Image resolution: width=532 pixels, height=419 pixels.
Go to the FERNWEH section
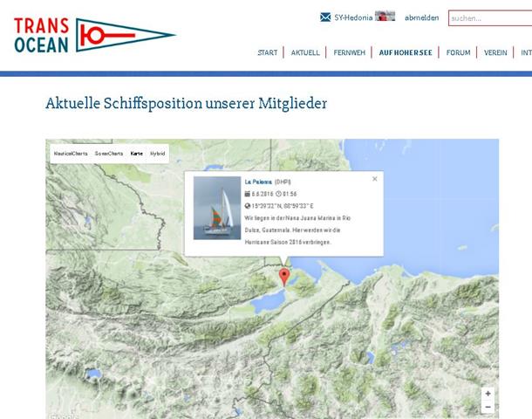349,53
